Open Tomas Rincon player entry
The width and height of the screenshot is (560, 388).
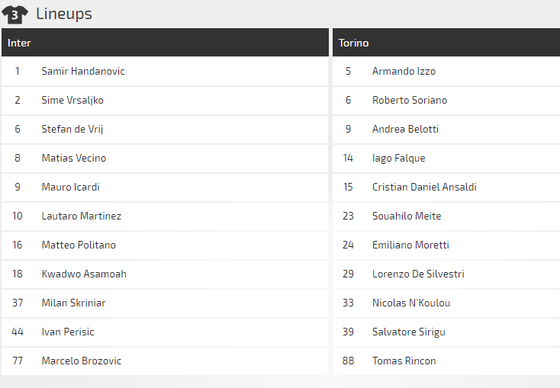(446, 360)
